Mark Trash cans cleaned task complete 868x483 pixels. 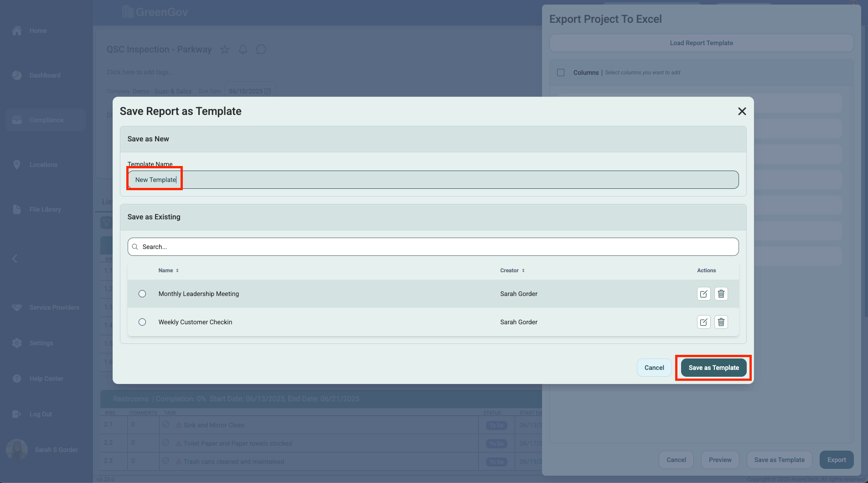point(165,461)
